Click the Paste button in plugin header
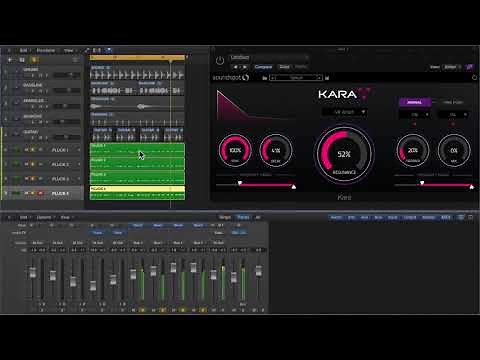Image resolution: width=480 pixels, height=360 pixels. coord(301,67)
